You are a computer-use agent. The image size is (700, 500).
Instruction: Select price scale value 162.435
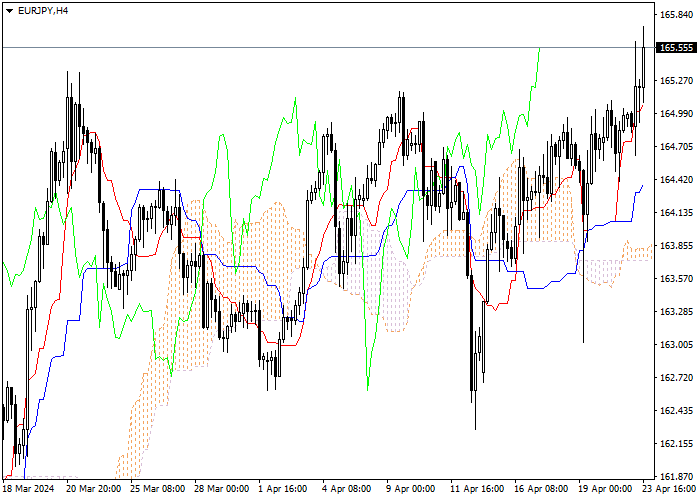coord(676,410)
